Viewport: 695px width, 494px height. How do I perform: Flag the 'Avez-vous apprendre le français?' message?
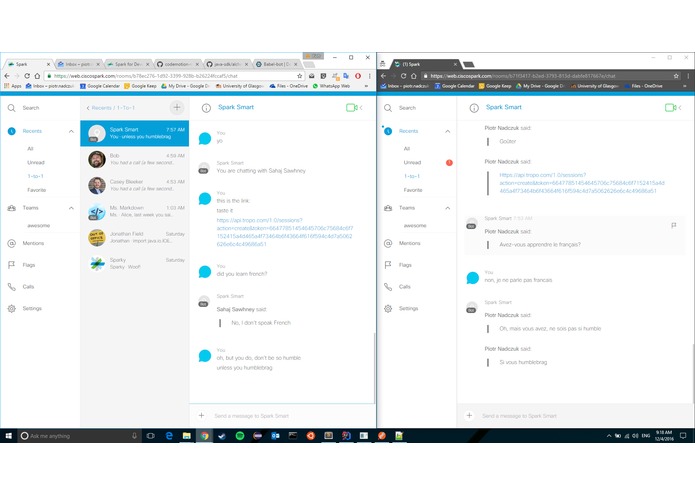[674, 226]
